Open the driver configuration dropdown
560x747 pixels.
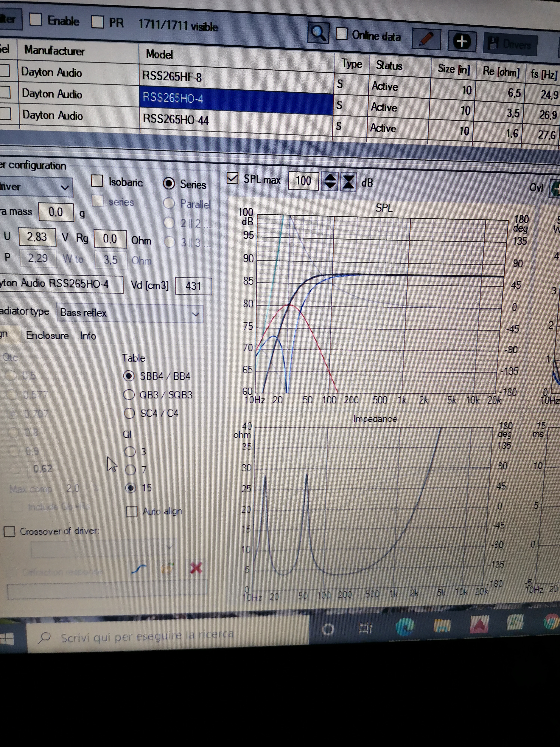36,187
